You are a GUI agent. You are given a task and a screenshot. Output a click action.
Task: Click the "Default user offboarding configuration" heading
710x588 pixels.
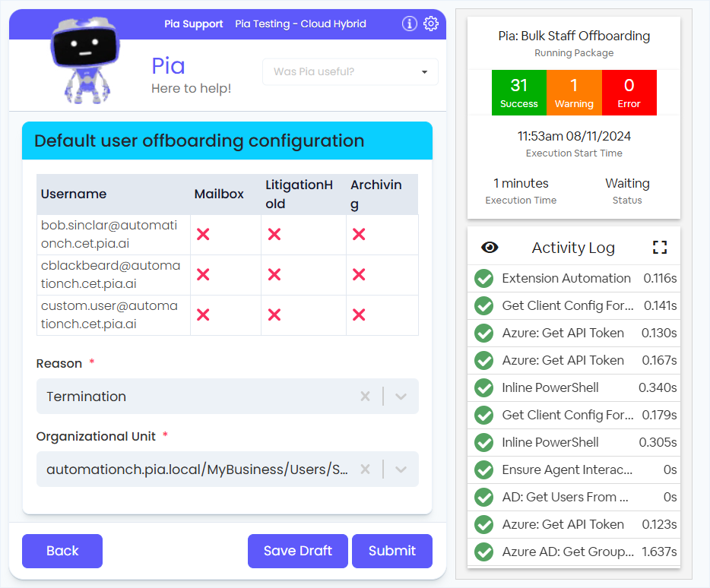[199, 141]
